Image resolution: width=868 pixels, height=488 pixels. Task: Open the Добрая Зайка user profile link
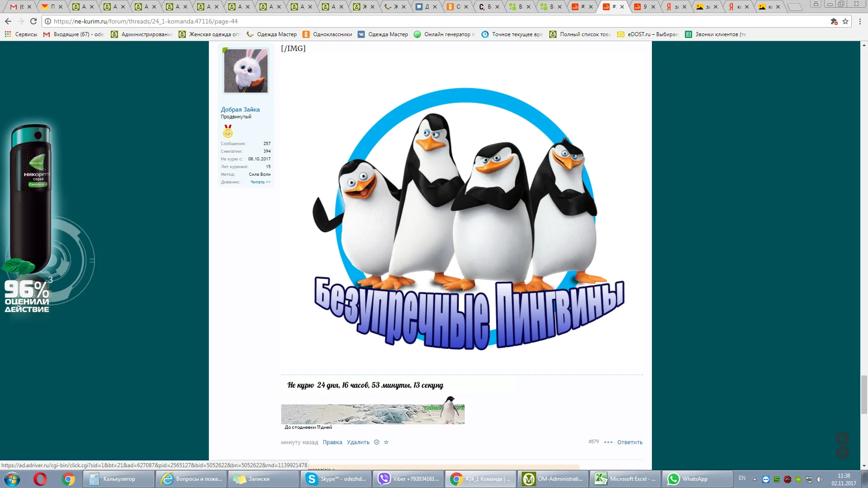click(x=240, y=109)
